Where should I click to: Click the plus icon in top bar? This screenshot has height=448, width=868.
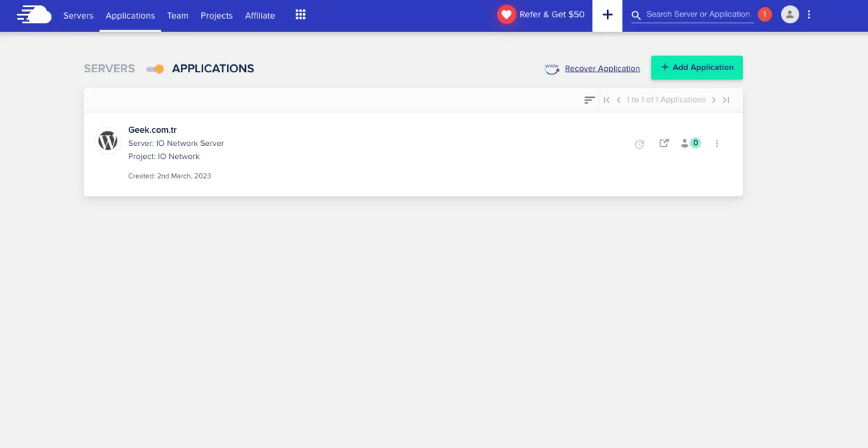(x=608, y=15)
